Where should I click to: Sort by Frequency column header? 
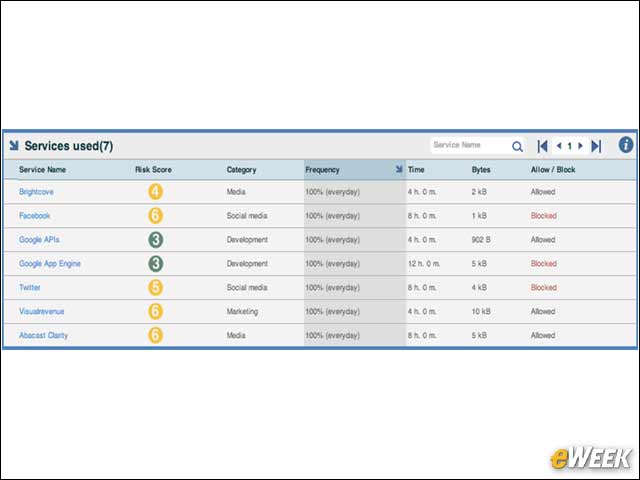[322, 170]
